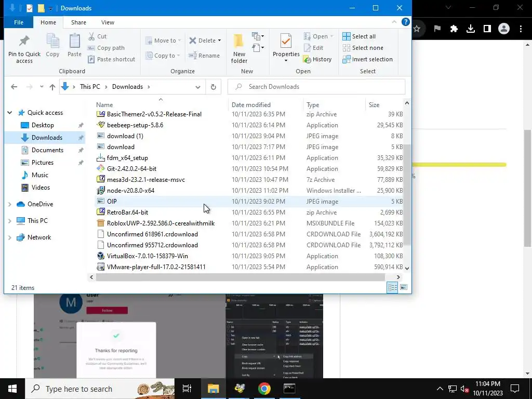Open the Properties icon
The image size is (532, 399).
[286, 42]
